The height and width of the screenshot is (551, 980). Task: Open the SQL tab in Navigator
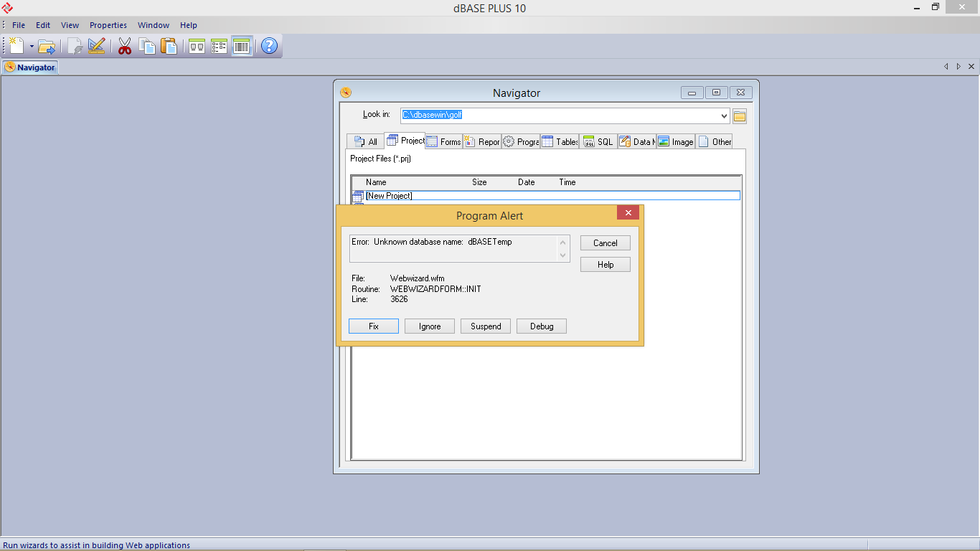598,141
